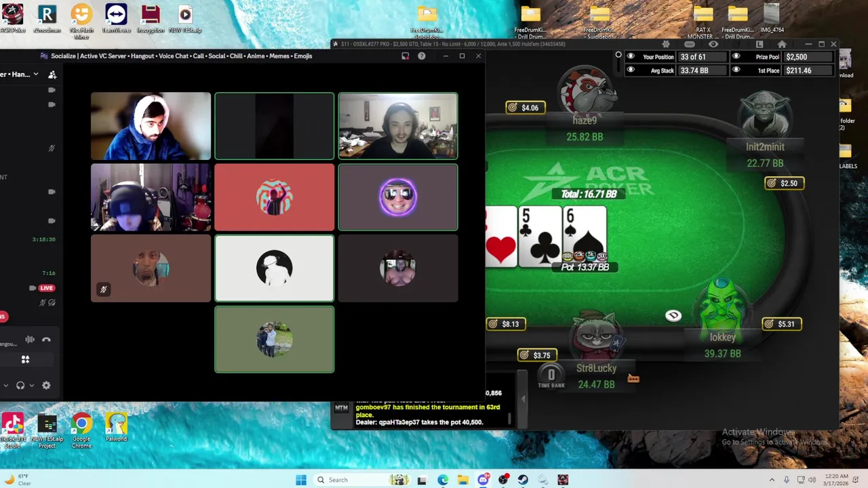This screenshot has width=868, height=488.
Task: Click the MTM icon in poker chat
Action: 341,408
